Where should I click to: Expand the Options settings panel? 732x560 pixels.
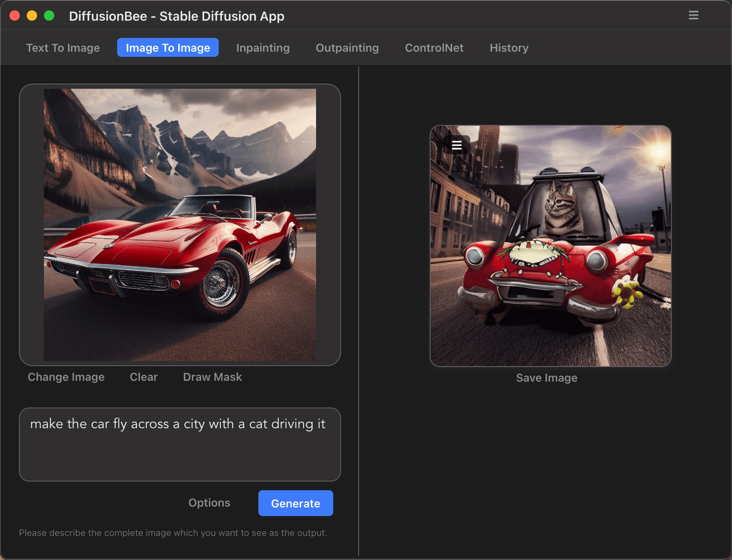click(x=209, y=503)
